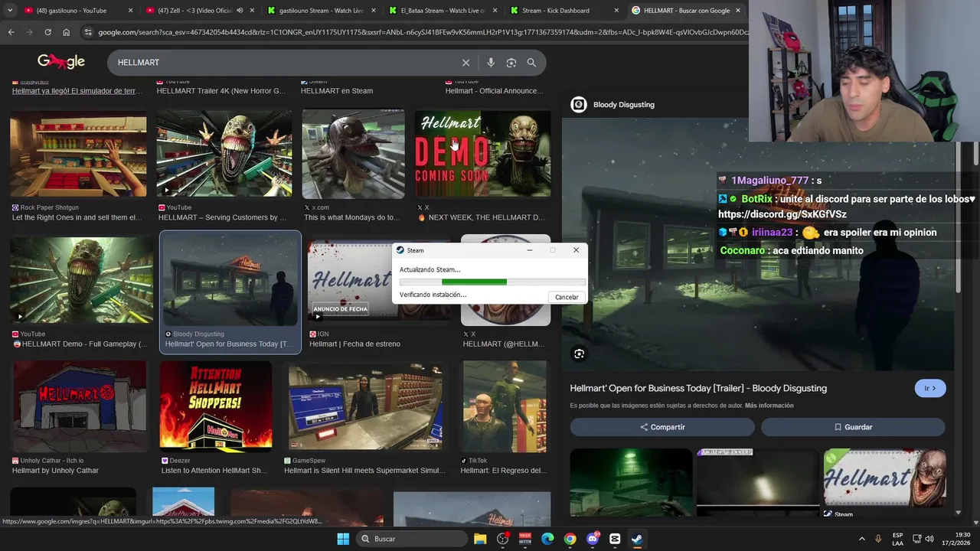Open microphone tray icon
The width and height of the screenshot is (980, 551).
(878, 539)
